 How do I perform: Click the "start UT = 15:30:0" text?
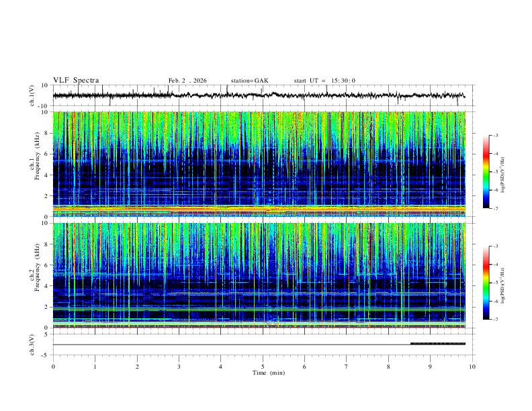point(324,81)
